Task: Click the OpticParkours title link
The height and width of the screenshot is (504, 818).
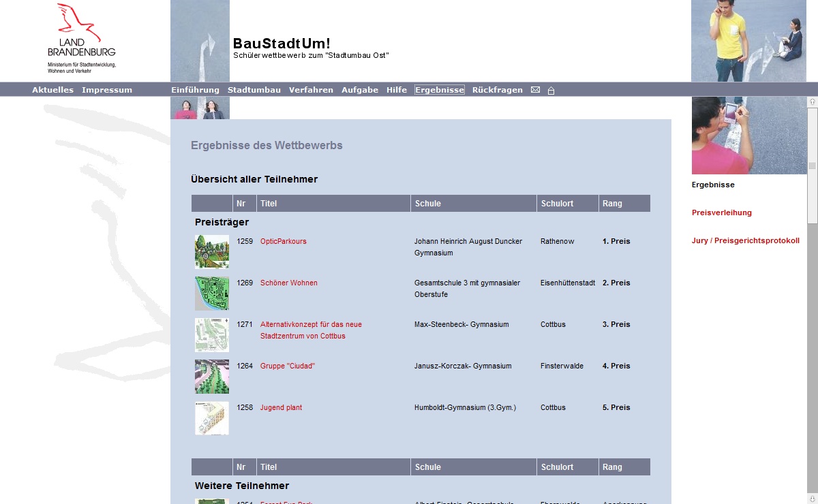Action: point(284,241)
